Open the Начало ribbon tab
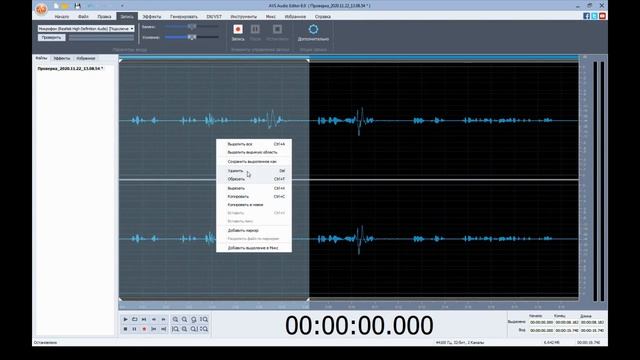Screen dimensions: 640x360 coord(62,17)
